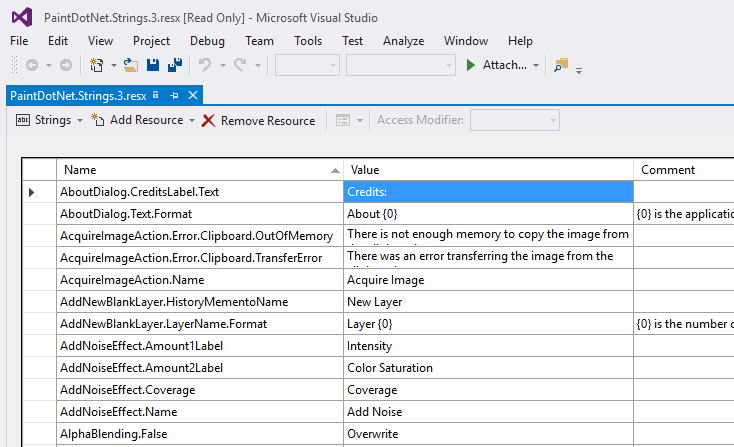Open the Project menu

tap(151, 41)
